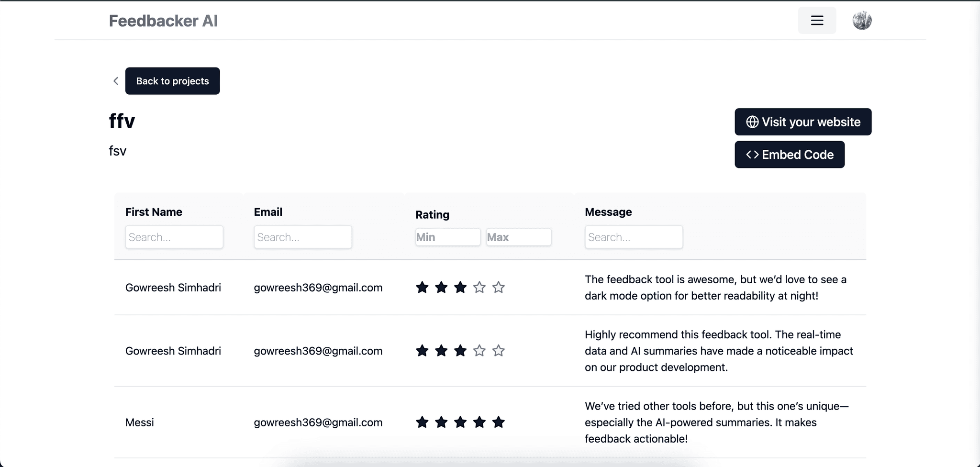
Task: Click the Rating column header
Action: point(432,215)
